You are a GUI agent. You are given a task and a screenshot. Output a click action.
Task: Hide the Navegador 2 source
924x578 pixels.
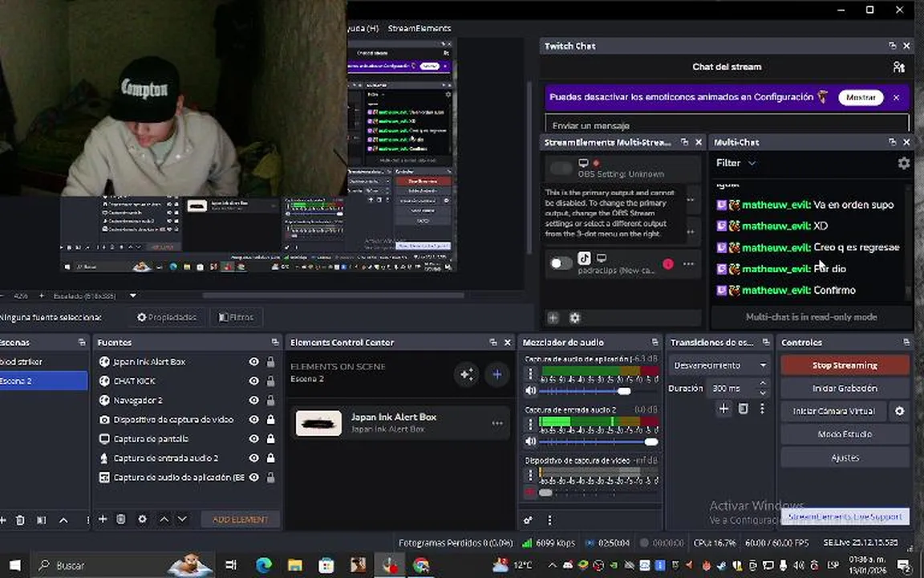tap(254, 400)
